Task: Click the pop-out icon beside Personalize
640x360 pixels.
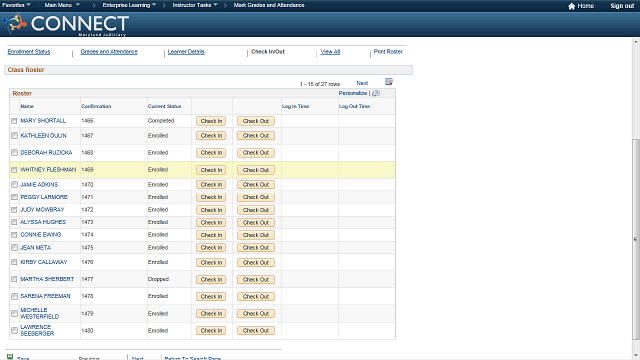Action: click(x=376, y=93)
